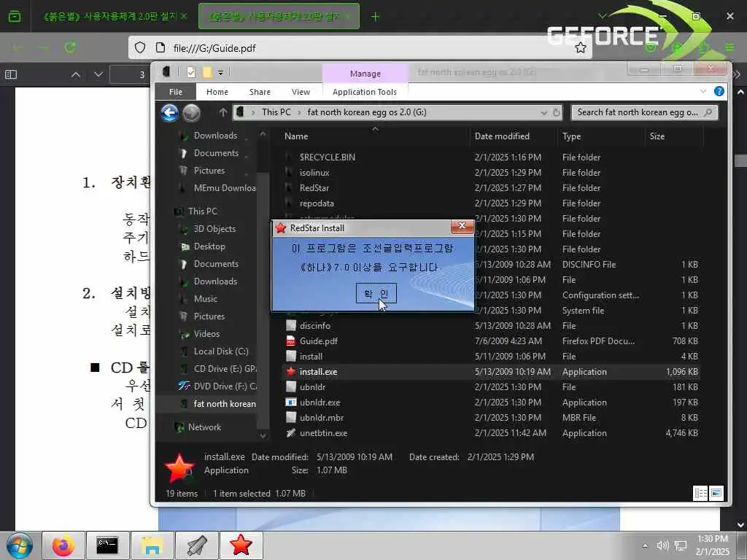Go to next PDF page arrow
Image resolution: width=747 pixels, height=560 pixels.
point(98,74)
